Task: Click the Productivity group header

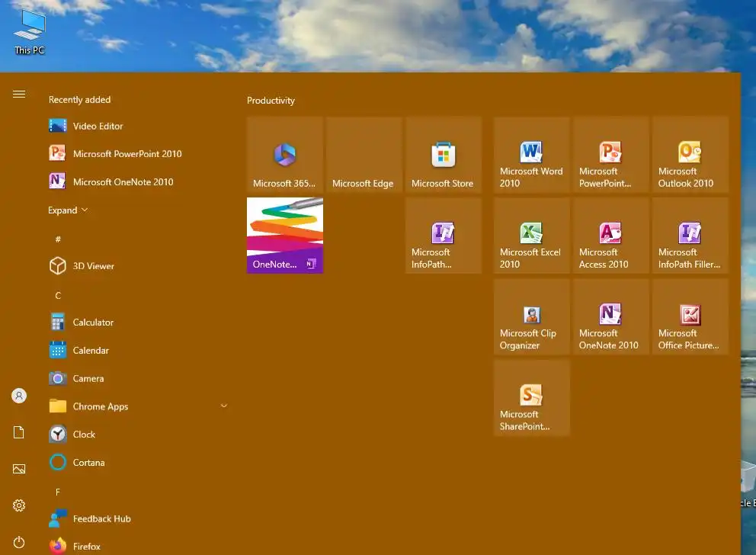Action: click(271, 101)
